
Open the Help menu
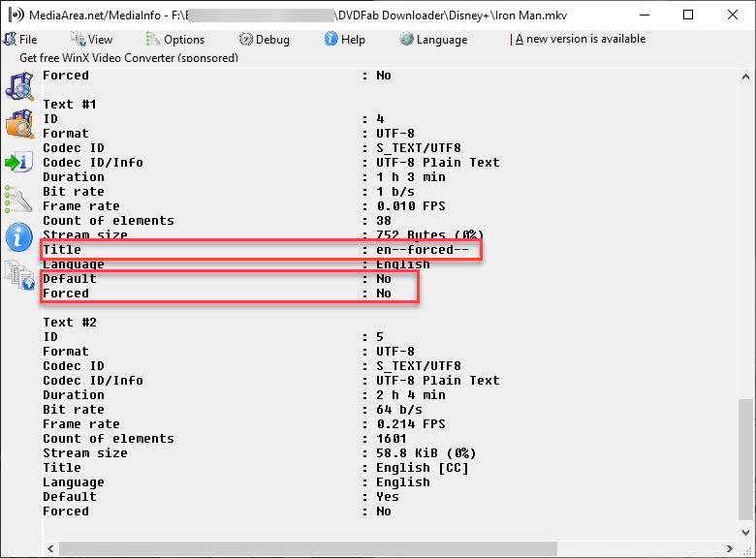(x=345, y=39)
